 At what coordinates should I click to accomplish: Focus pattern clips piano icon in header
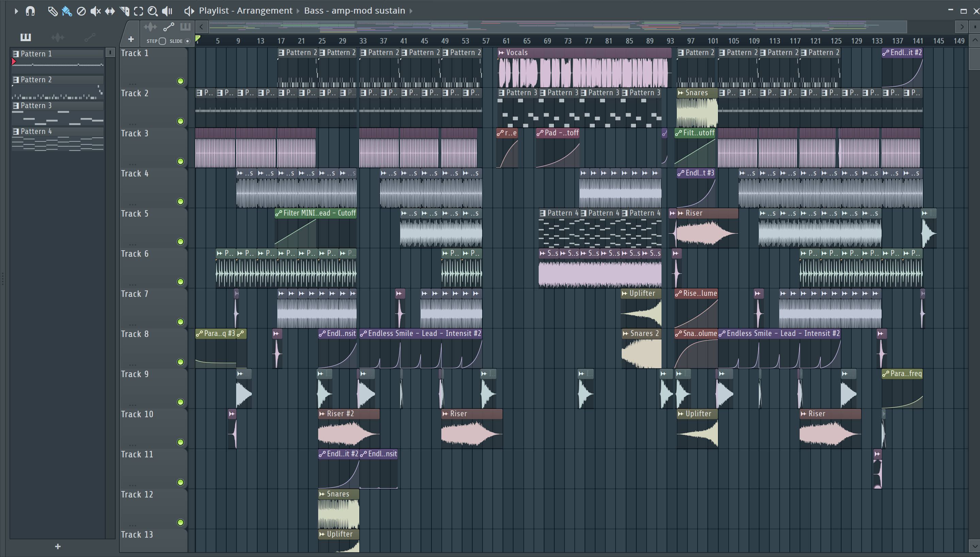[x=185, y=27]
